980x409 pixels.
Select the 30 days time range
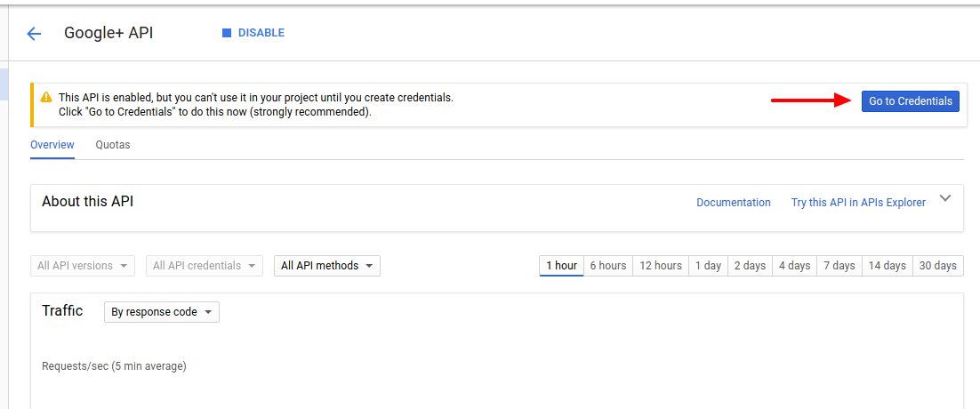[938, 266]
